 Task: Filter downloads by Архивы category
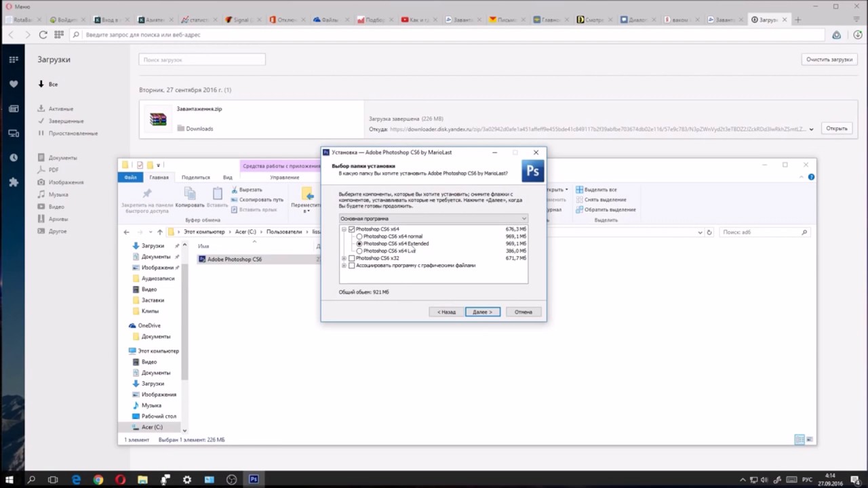point(58,219)
